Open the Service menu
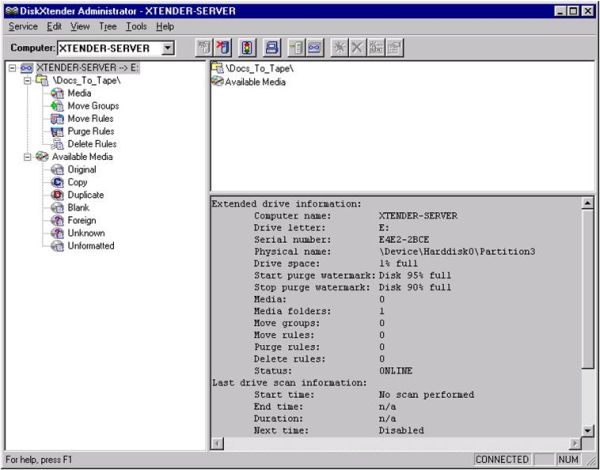Screen dimensions: 600x470 click(x=23, y=26)
